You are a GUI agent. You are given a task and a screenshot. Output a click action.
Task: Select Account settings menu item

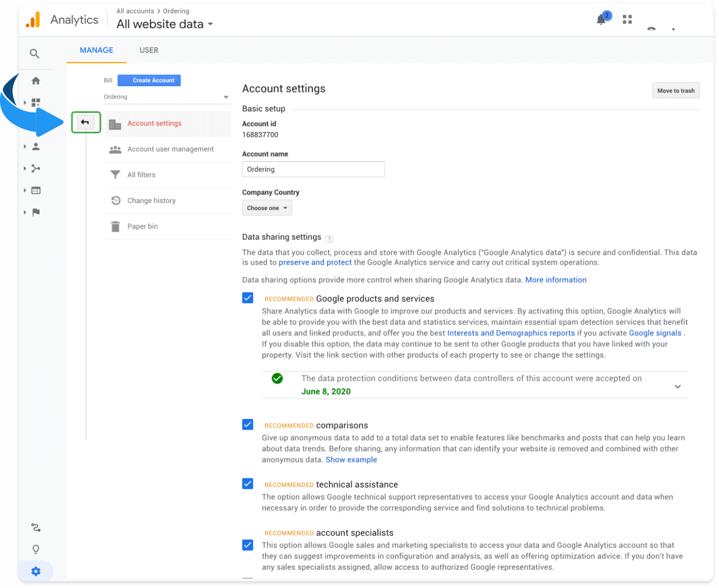click(x=168, y=124)
